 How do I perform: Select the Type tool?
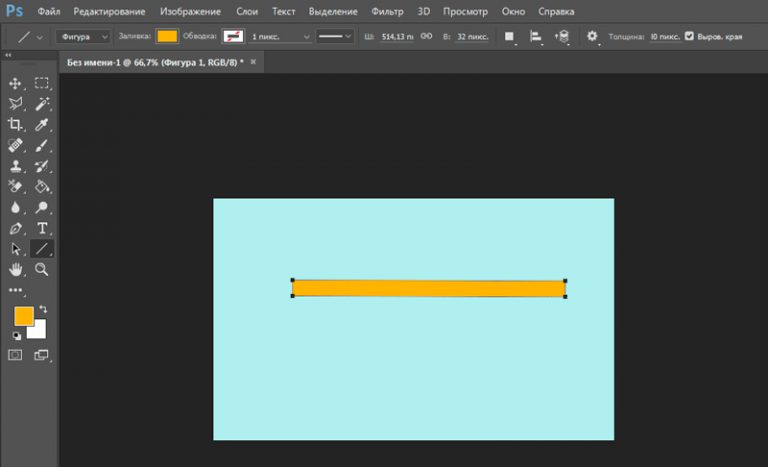point(42,228)
